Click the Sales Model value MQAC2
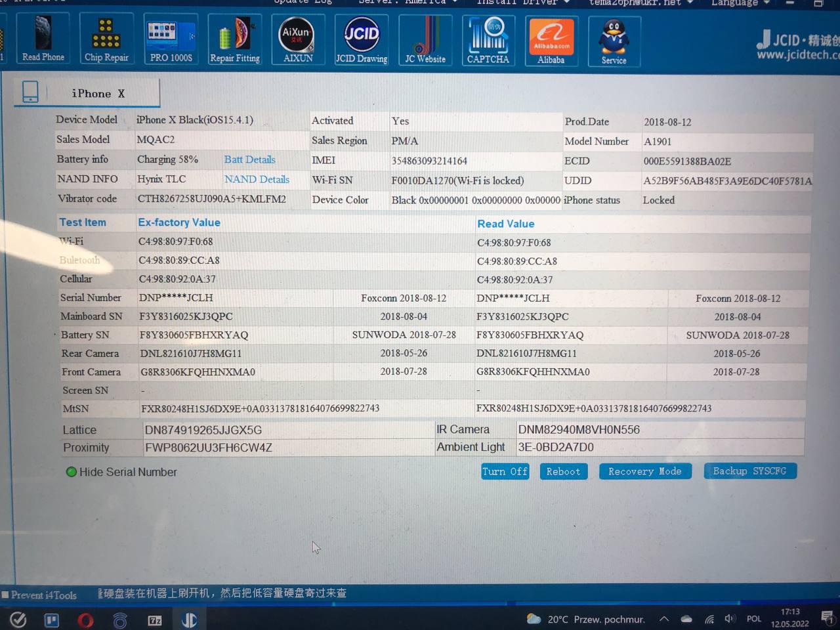This screenshot has width=840, height=630. coord(156,140)
